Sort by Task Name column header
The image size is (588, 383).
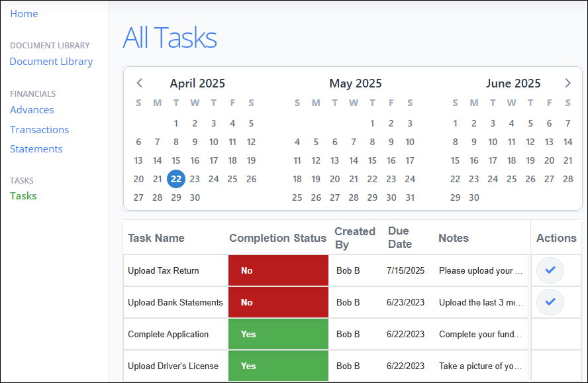156,238
